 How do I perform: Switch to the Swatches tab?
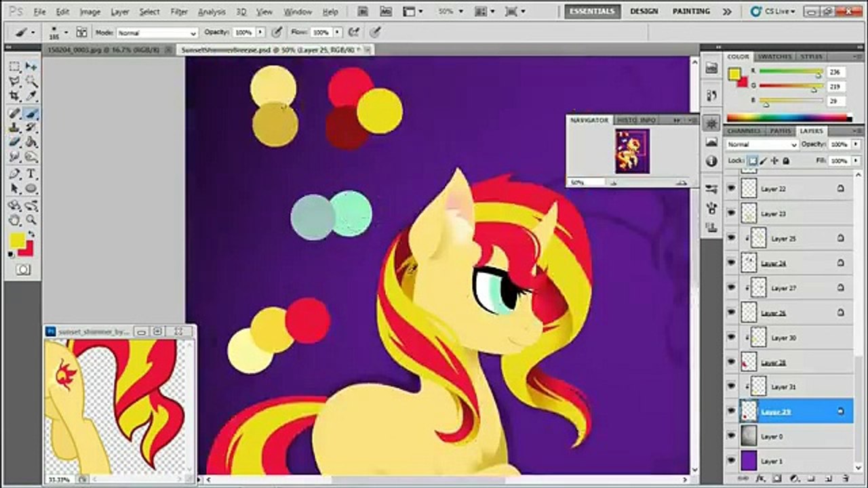coord(774,56)
